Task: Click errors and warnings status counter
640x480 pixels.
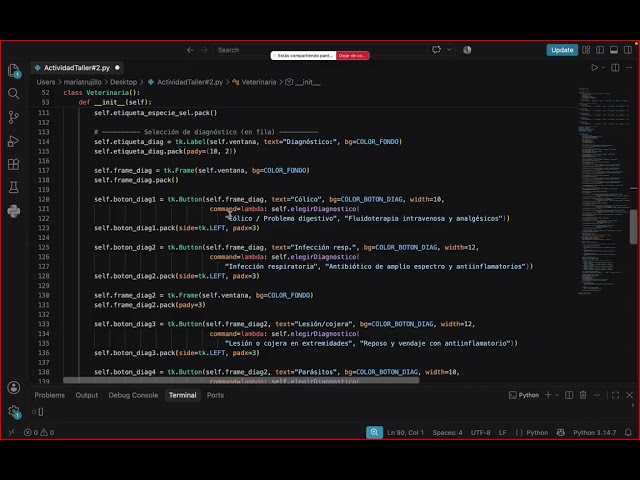Action: point(39,432)
